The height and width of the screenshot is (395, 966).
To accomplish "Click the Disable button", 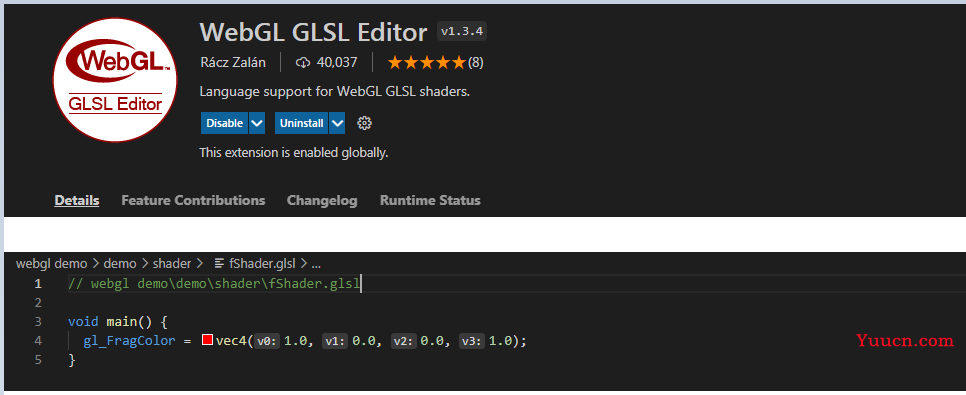I will [224, 123].
